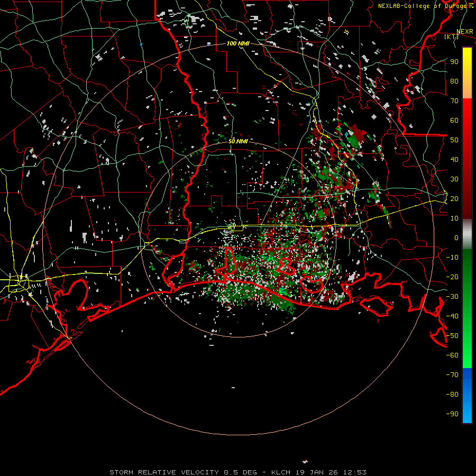Click the blue segment of the color bar

467,396
